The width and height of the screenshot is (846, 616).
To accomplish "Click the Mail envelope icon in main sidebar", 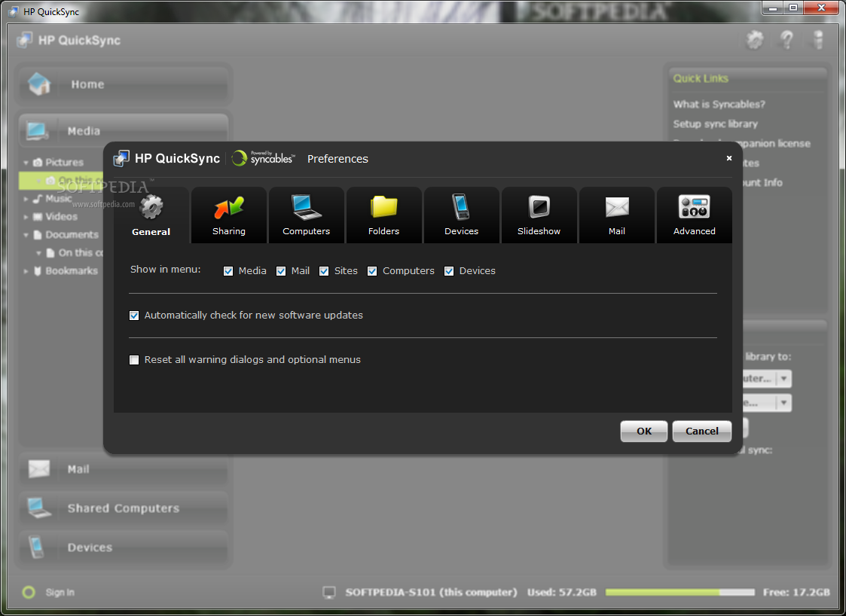I will 39,468.
